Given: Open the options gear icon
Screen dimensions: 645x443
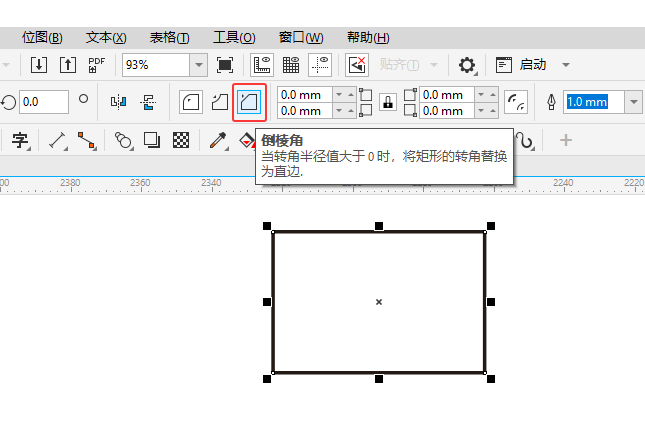Looking at the screenshot, I should click(467, 65).
